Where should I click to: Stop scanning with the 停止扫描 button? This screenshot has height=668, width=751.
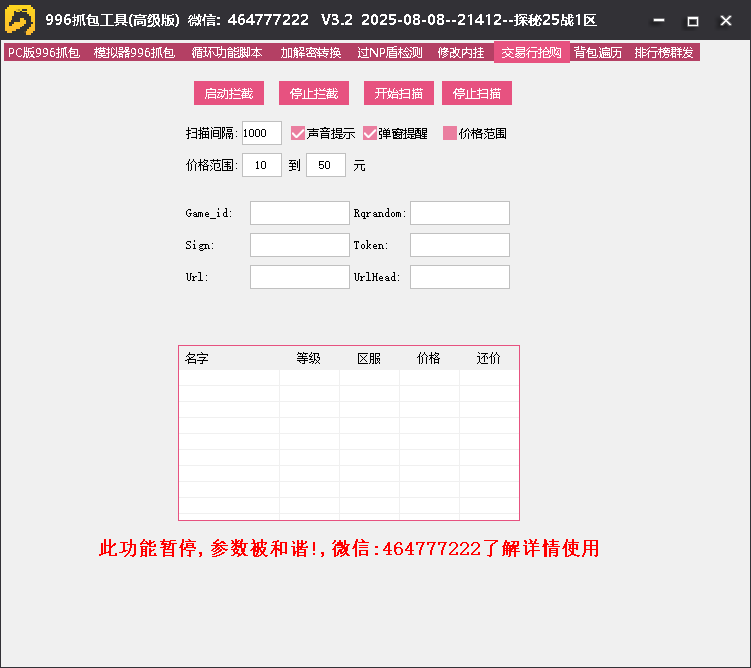coord(477,94)
